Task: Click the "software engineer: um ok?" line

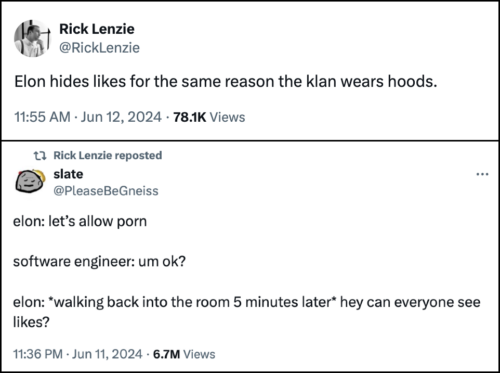Action: (99, 262)
